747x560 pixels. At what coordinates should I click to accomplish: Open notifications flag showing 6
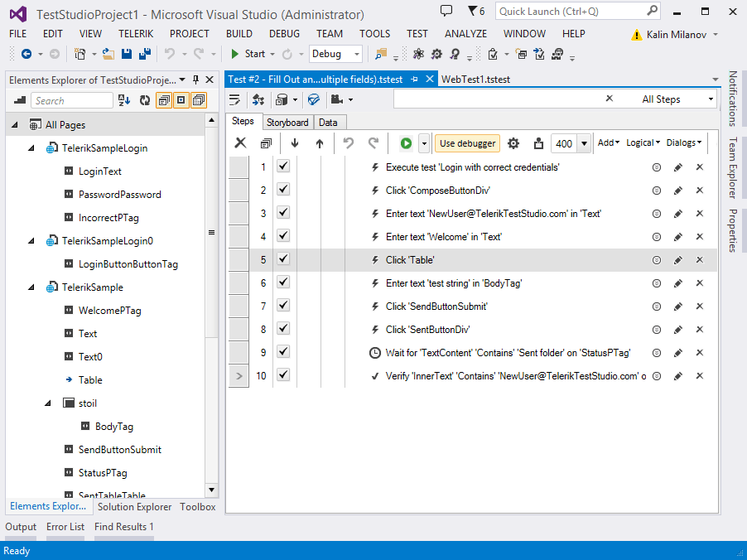point(476,11)
